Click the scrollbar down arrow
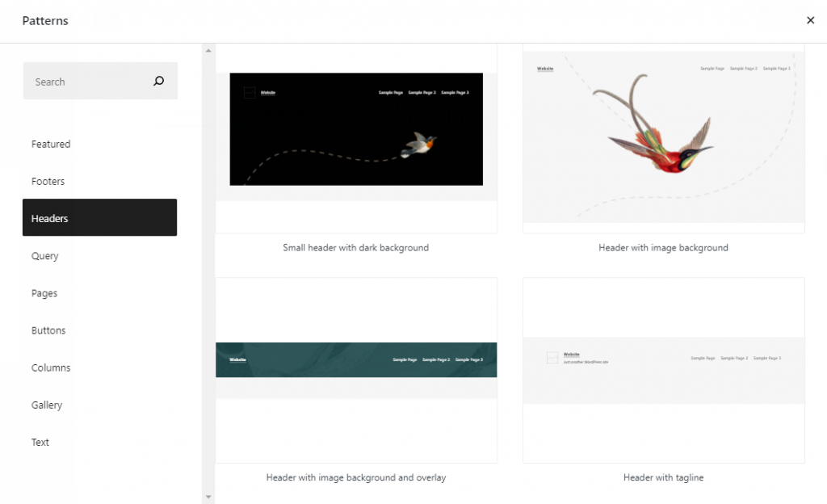This screenshot has height=504, width=827. (x=208, y=498)
